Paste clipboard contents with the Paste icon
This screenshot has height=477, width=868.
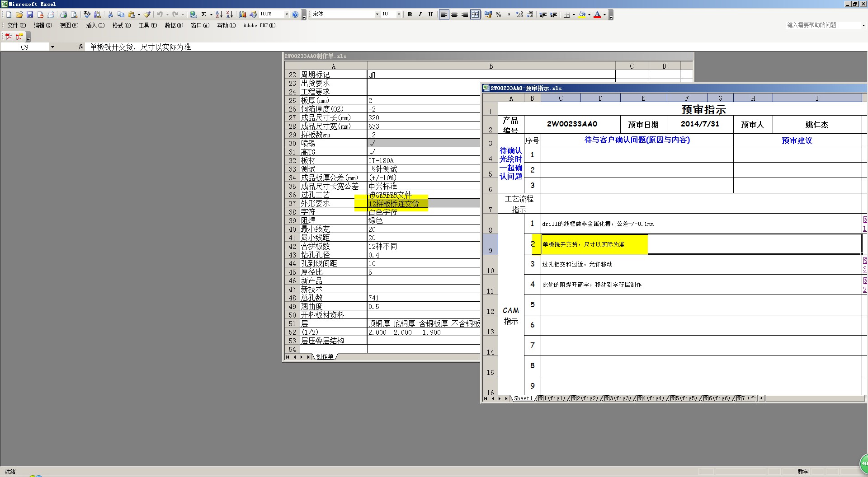131,14
